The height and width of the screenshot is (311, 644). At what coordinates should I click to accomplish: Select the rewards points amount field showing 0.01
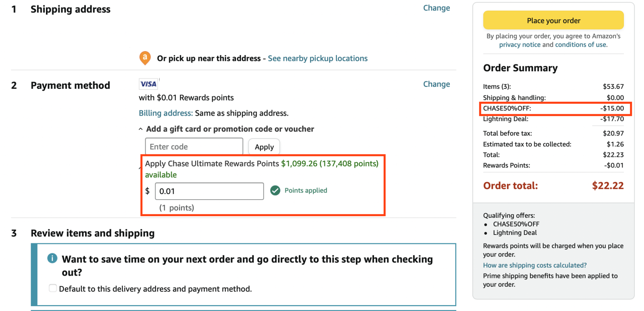click(209, 191)
